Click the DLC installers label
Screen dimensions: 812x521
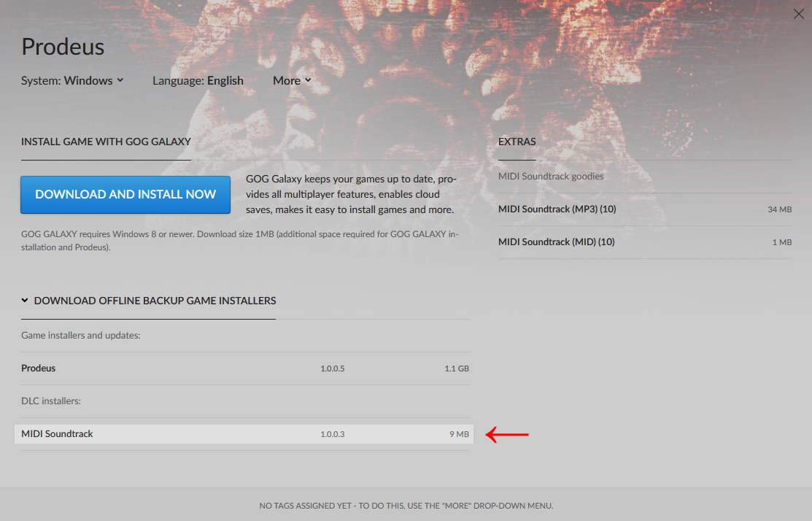click(51, 401)
